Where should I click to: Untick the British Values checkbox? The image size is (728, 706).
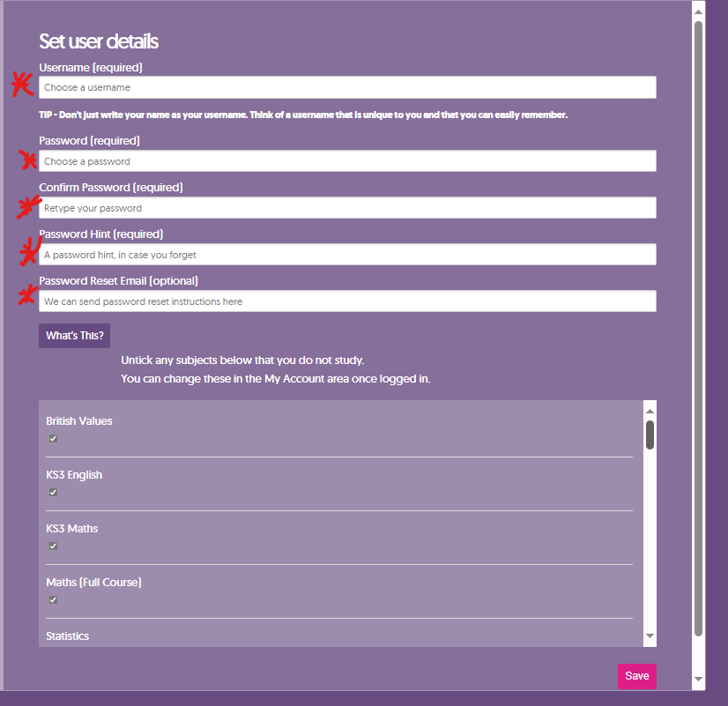click(53, 438)
